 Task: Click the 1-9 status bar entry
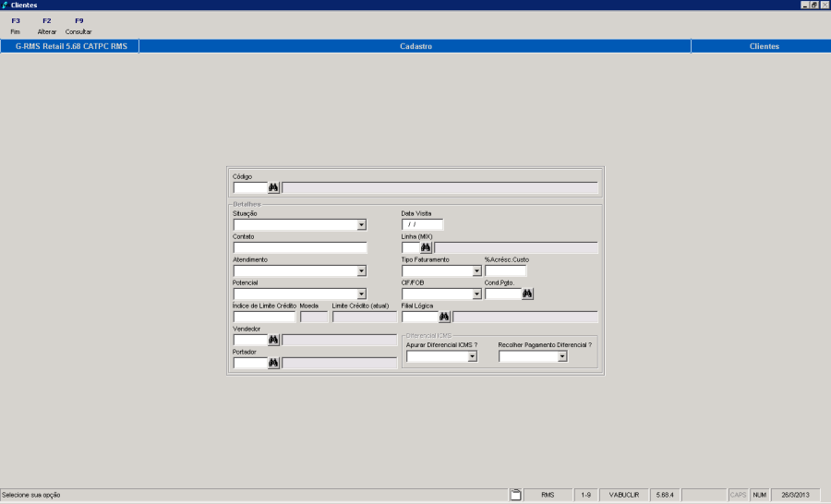585,495
